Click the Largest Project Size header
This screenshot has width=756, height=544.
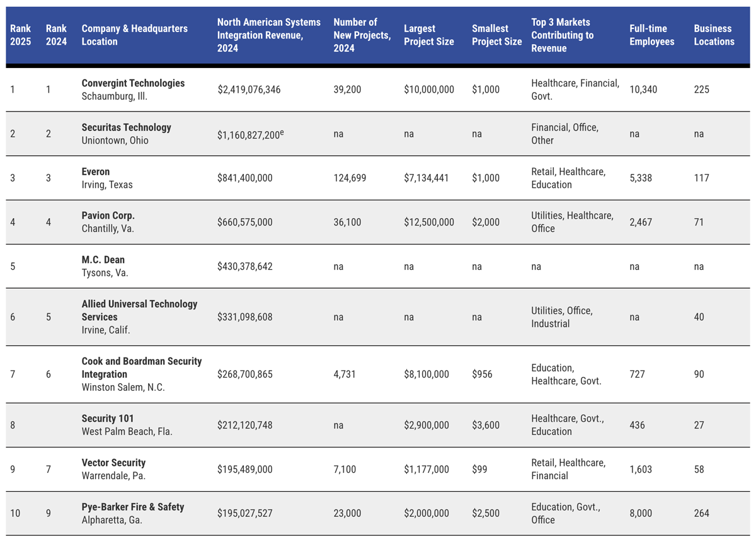[x=429, y=35]
